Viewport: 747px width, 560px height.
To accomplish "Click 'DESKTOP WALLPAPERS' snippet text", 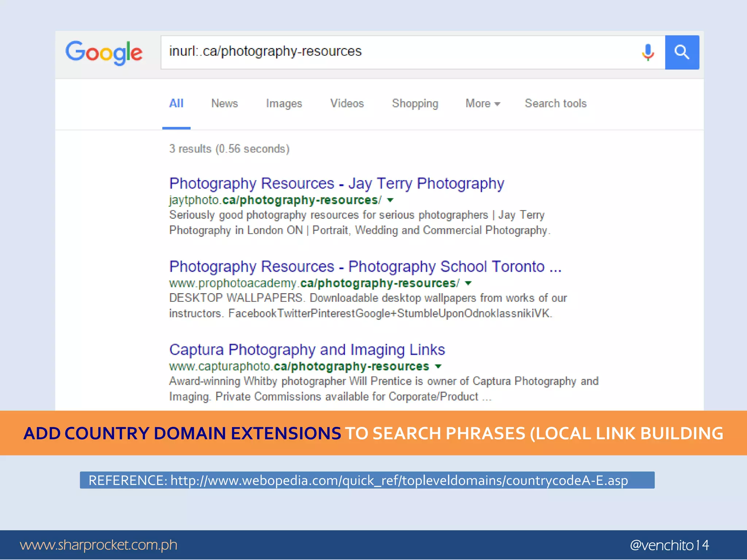I will 368,306.
